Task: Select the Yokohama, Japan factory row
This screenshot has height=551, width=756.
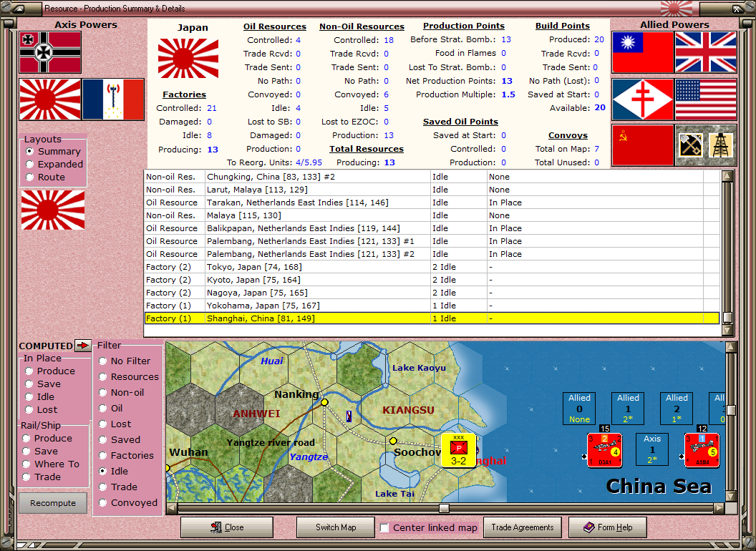Action: click(432, 306)
